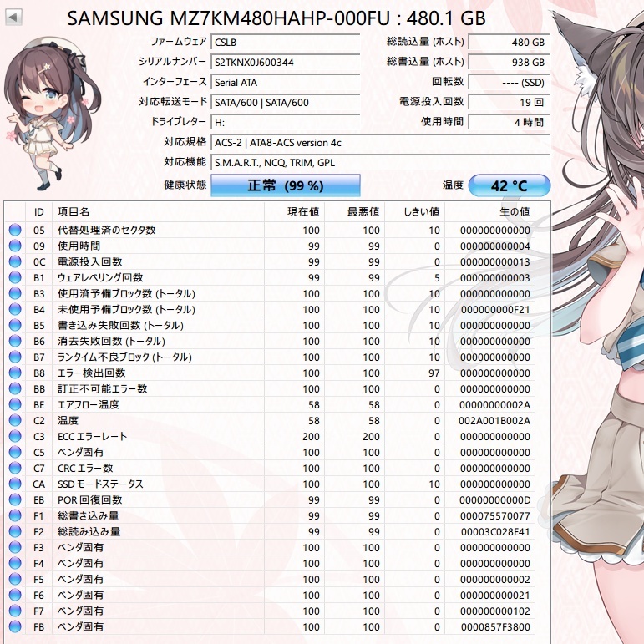
Task: Click status icon for row F1 総書き込み量
Action: point(15,516)
